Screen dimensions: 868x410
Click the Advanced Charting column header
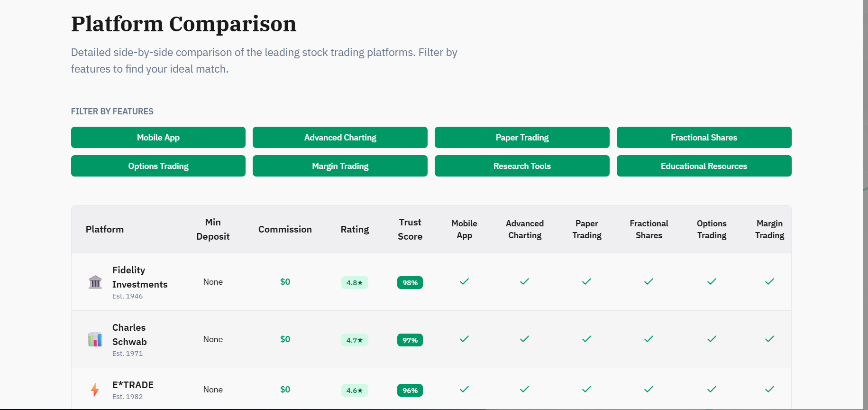click(525, 229)
